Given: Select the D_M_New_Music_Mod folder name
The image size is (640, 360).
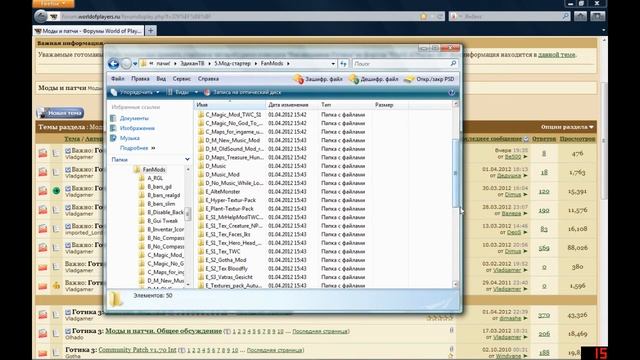Looking at the screenshot, I should tap(233, 140).
